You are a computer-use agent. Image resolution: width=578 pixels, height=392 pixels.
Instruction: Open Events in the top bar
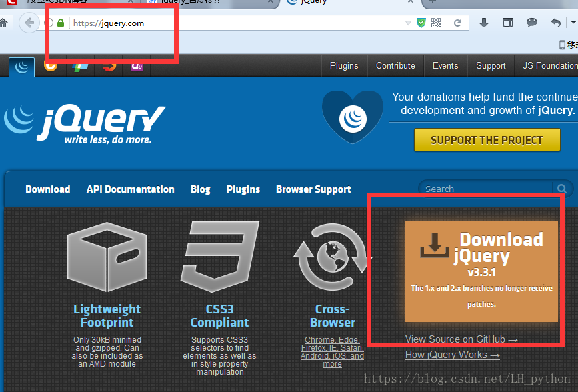click(445, 65)
